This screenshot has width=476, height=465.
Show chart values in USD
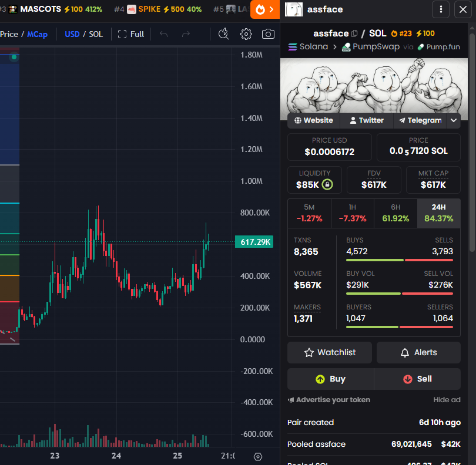[x=72, y=34]
